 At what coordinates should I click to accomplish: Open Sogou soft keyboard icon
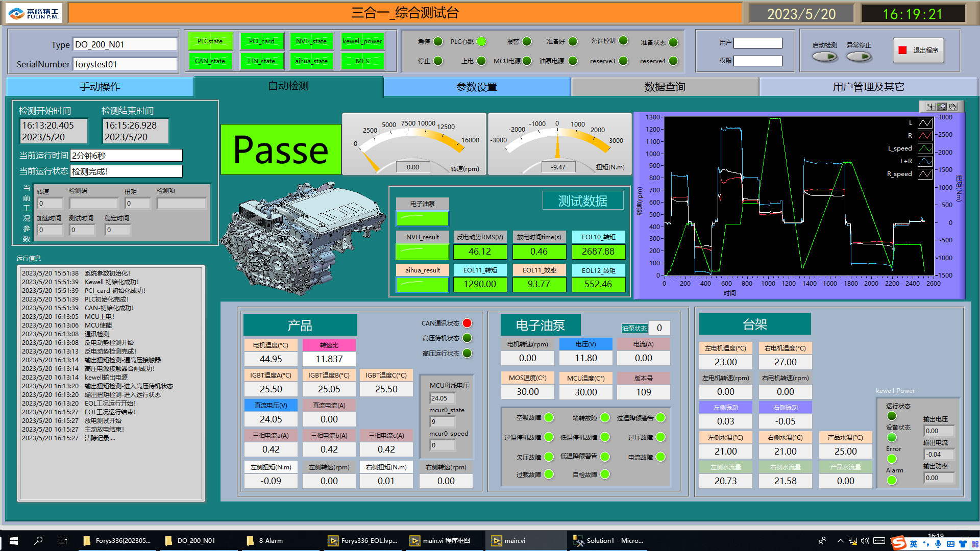click(x=950, y=544)
